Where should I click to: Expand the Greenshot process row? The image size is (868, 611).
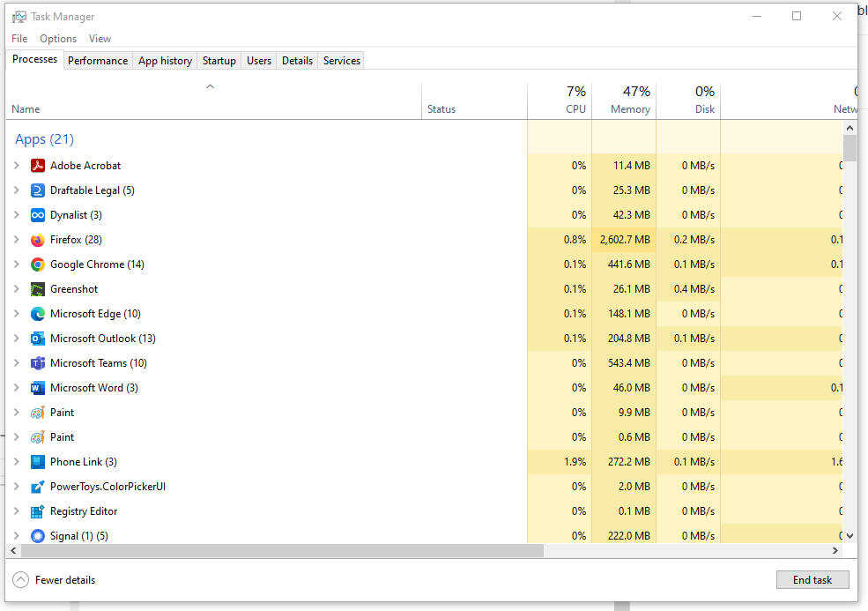coord(17,289)
